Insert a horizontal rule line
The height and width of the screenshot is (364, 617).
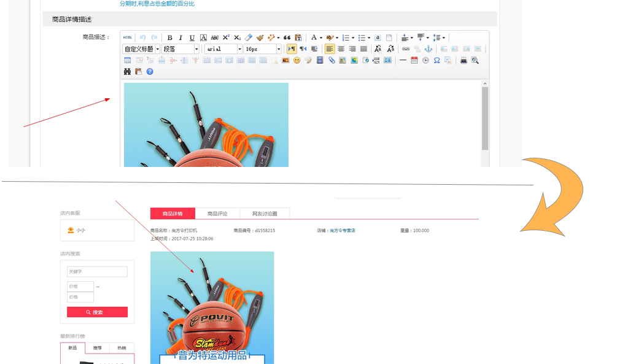tap(403, 60)
